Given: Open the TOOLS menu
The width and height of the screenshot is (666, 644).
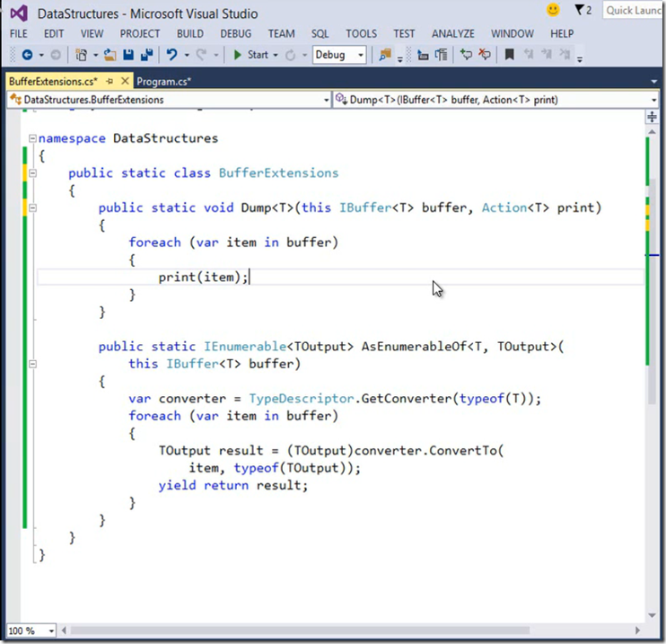Looking at the screenshot, I should coord(361,33).
